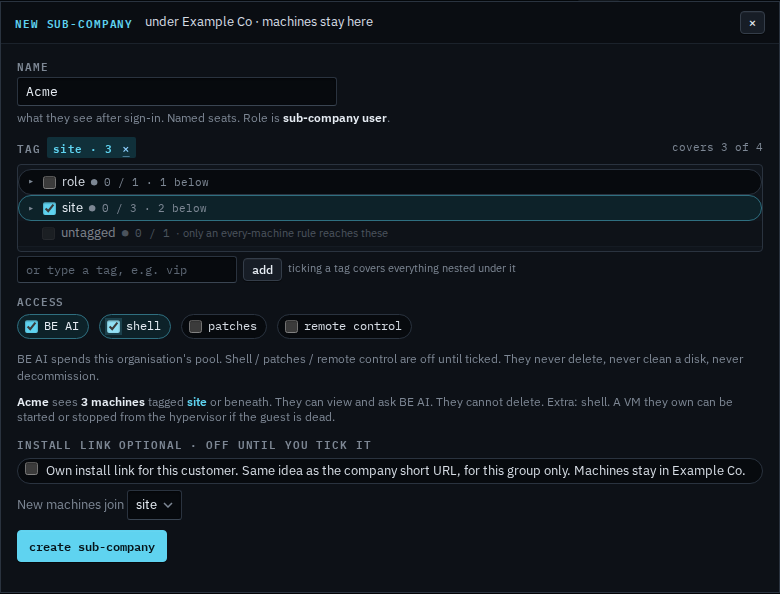Focus the type a tag field
The height and width of the screenshot is (594, 780).
pos(127,270)
